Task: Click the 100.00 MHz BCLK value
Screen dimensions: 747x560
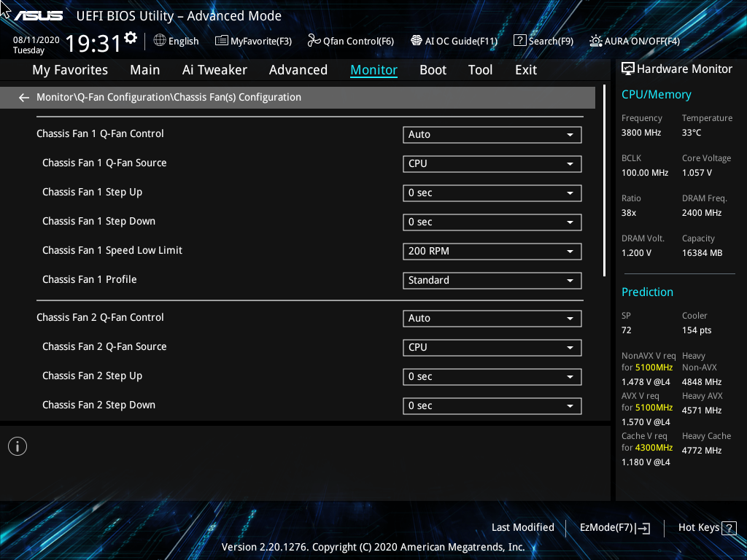Action: point(645,173)
